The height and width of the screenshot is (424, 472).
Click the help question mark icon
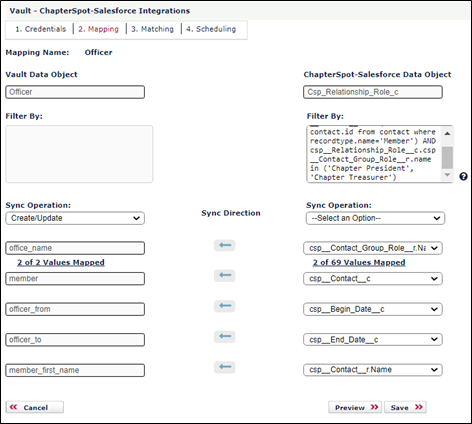(x=463, y=176)
